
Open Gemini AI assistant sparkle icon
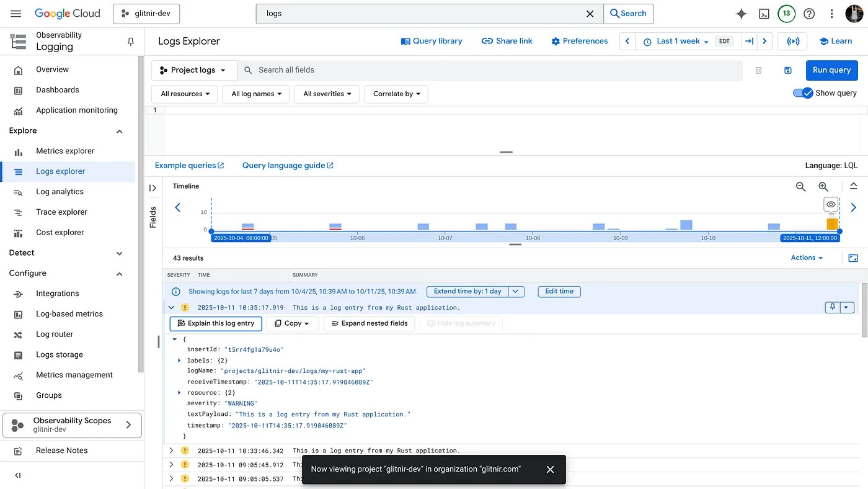click(741, 14)
